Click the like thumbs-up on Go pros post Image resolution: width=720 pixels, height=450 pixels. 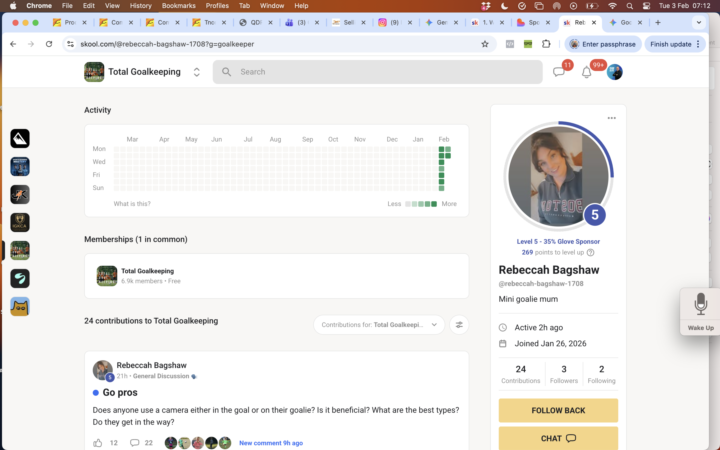pos(98,443)
